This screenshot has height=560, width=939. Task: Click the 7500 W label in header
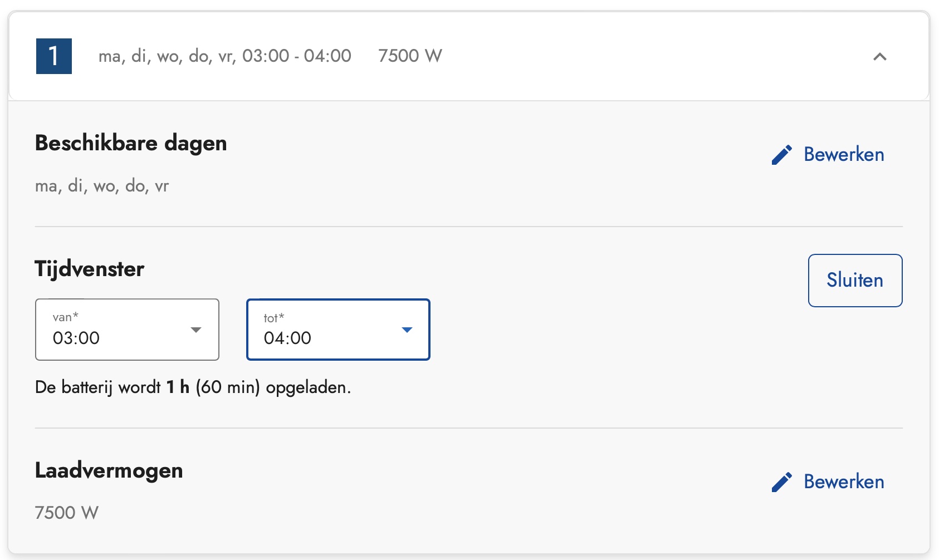coord(410,56)
